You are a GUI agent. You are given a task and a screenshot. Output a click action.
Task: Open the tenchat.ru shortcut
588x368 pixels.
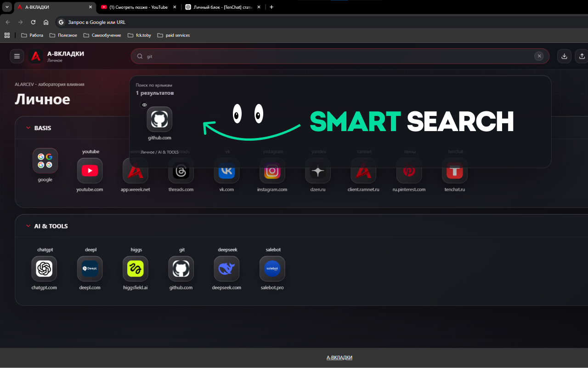(455, 171)
